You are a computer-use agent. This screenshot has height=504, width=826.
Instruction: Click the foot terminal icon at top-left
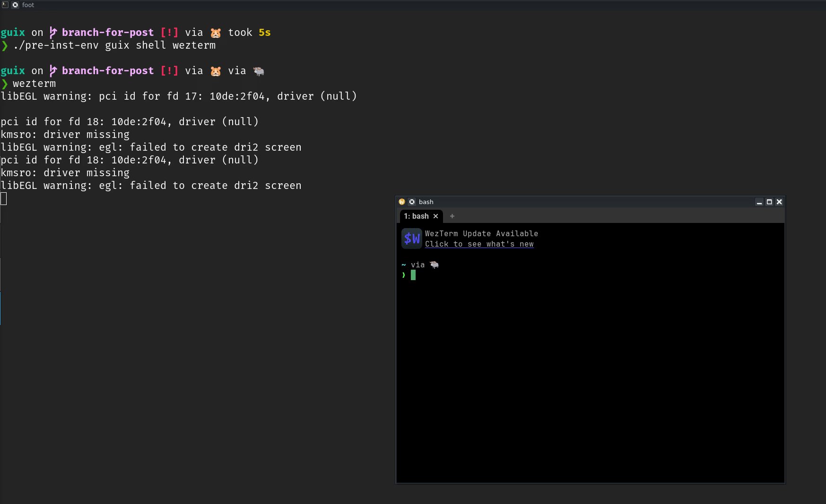click(x=5, y=5)
